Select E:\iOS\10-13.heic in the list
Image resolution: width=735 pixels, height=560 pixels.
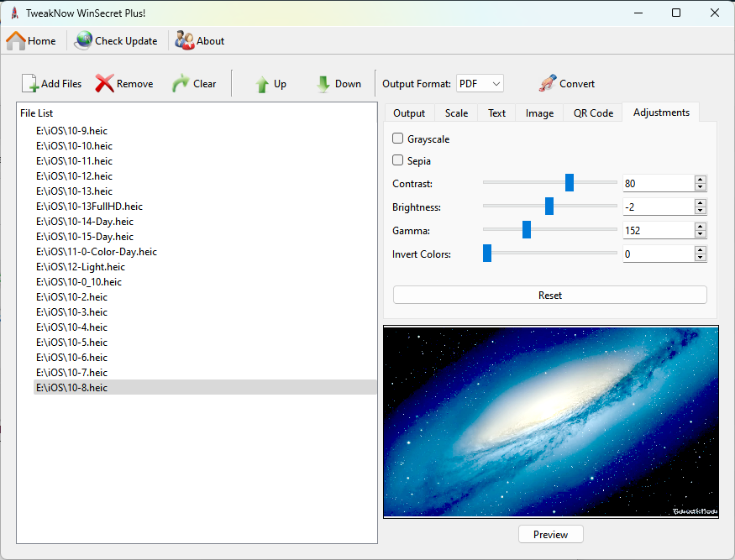pos(74,191)
